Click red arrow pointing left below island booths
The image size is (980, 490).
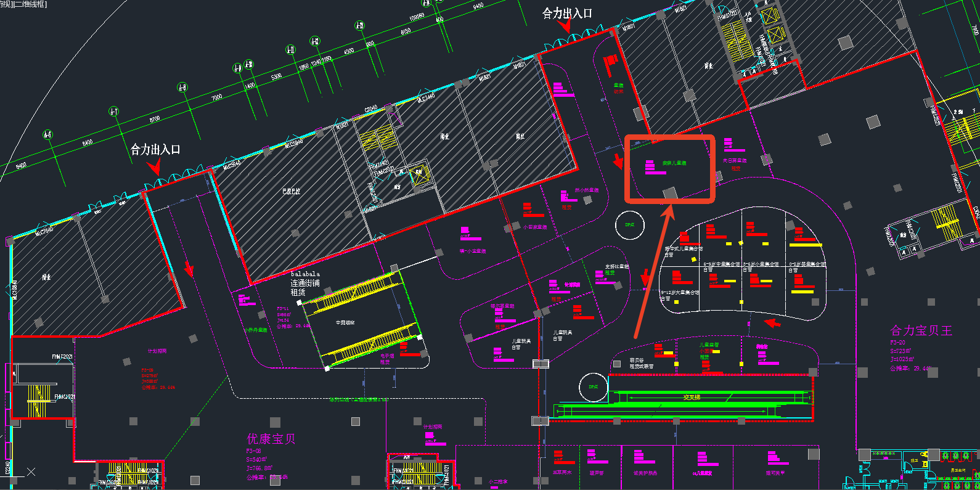(772, 322)
